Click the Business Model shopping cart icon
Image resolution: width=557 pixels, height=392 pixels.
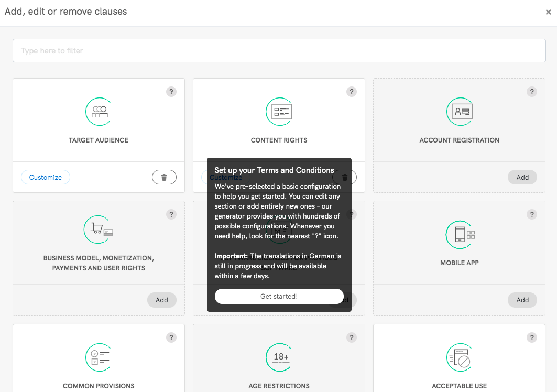click(99, 230)
